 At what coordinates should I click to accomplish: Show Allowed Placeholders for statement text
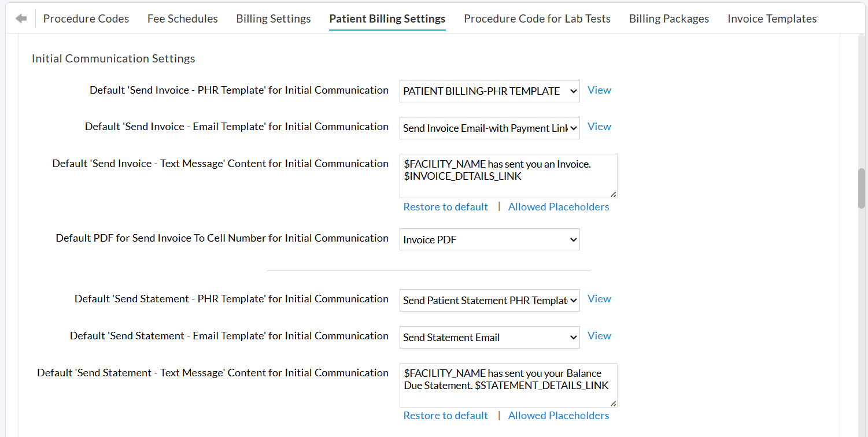pos(558,416)
